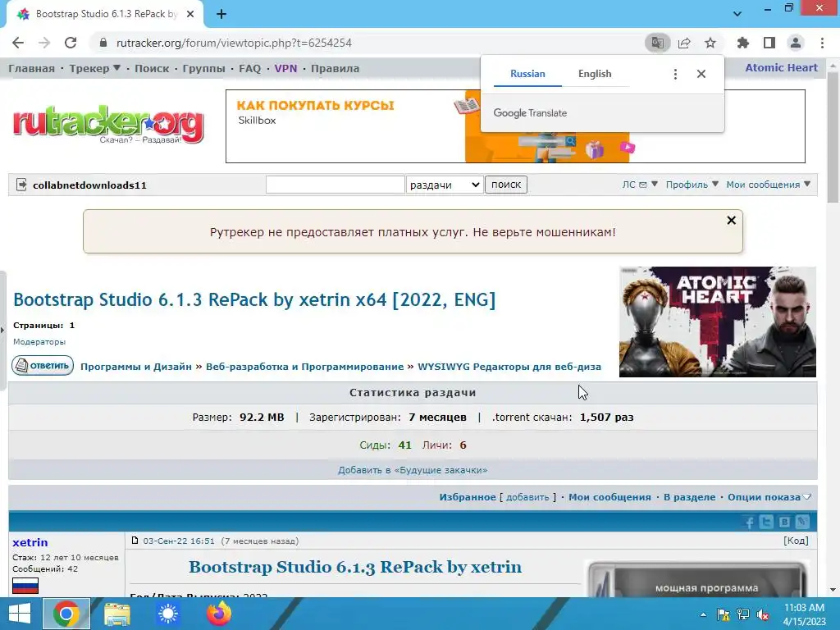
Task: Open translate popup options (three dots)
Action: click(676, 74)
